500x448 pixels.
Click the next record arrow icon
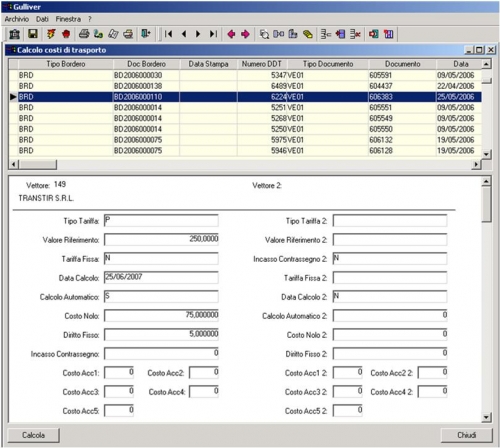point(198,34)
